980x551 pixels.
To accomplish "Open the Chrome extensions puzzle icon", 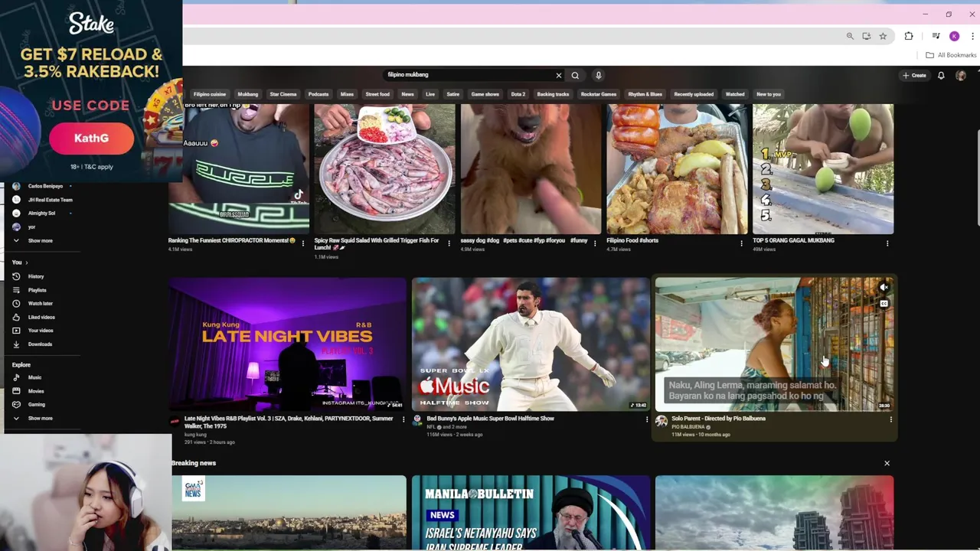I will (x=909, y=36).
